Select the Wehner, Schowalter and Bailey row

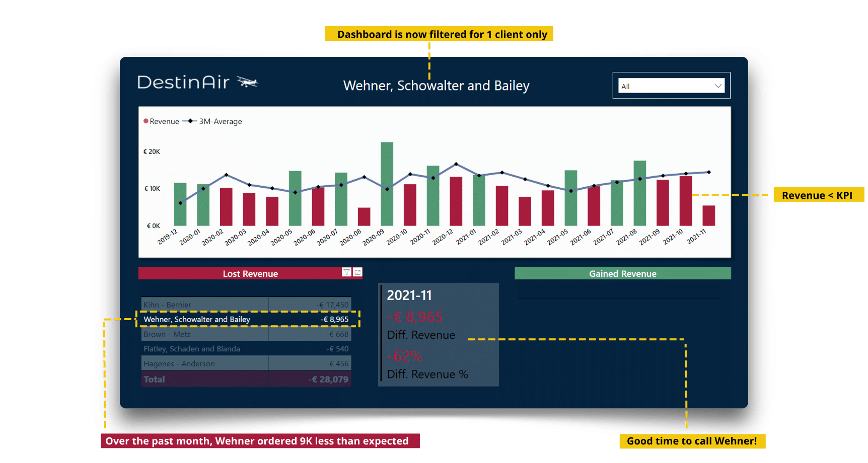(246, 319)
